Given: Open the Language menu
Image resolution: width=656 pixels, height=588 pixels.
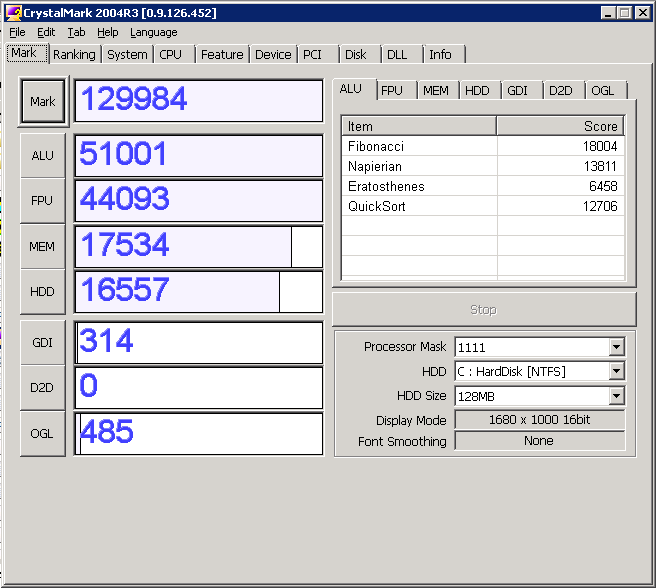Looking at the screenshot, I should tap(153, 32).
